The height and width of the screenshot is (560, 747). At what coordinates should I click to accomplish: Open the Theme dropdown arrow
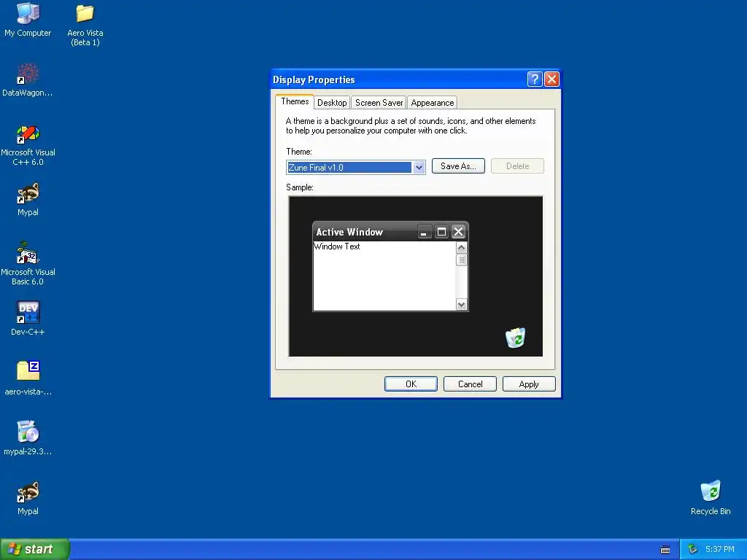click(419, 168)
